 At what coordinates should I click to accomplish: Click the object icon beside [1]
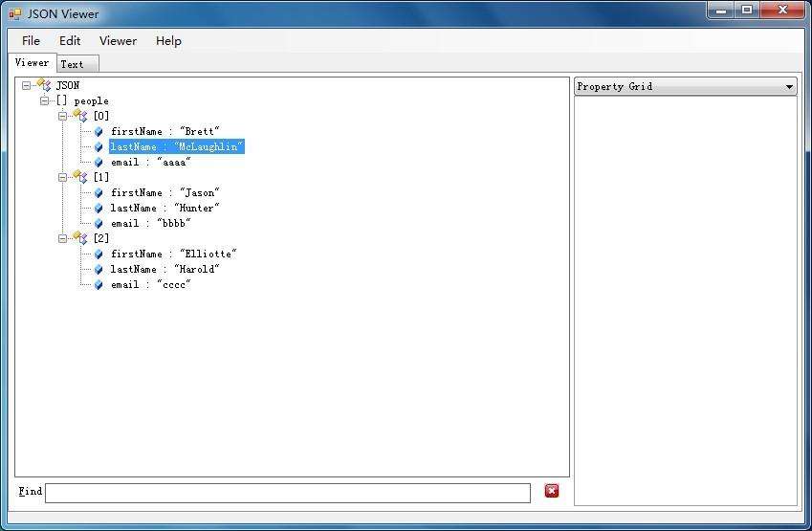click(x=80, y=176)
